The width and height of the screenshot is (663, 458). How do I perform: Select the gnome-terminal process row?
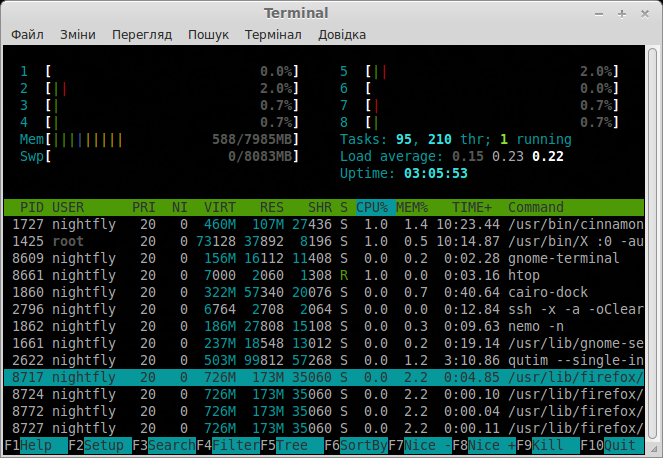(x=324, y=258)
